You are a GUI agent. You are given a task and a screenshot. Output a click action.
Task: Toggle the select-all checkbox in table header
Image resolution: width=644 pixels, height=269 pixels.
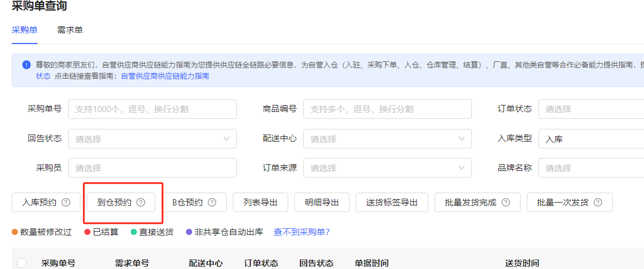coord(22,263)
